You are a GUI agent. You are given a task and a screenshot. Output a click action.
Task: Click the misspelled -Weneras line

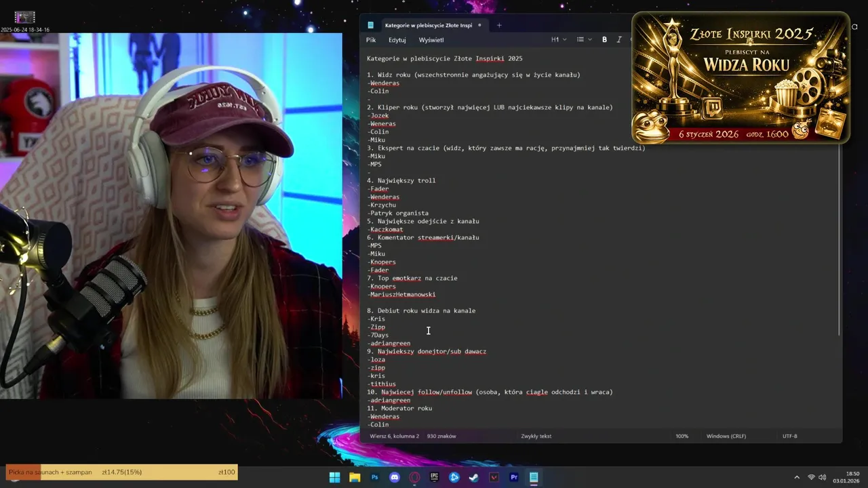(x=382, y=123)
